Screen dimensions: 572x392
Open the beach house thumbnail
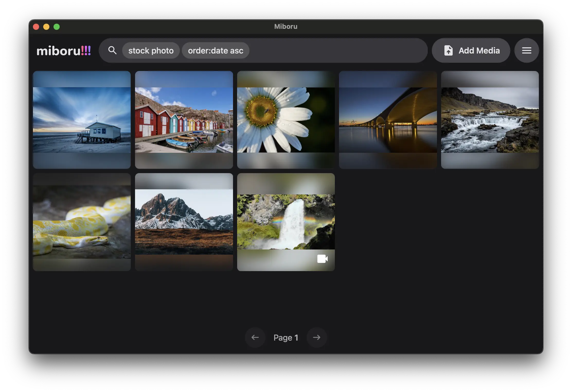pyautogui.click(x=82, y=120)
